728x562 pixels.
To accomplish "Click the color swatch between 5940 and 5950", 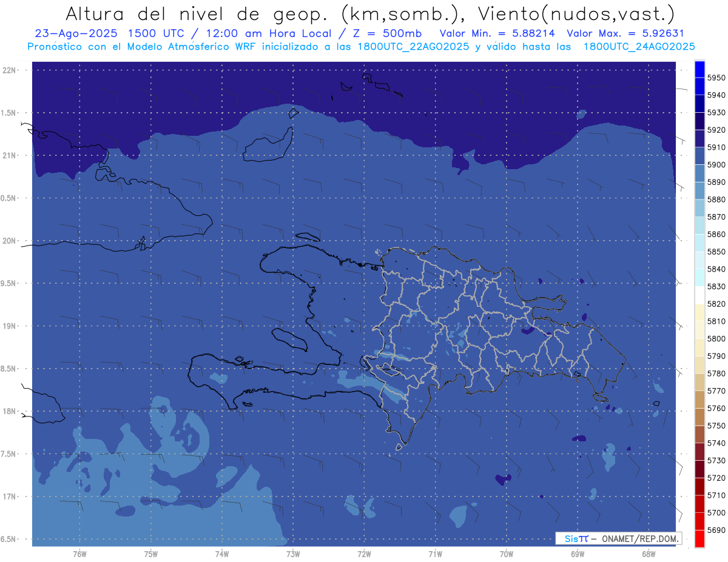I will click(699, 87).
